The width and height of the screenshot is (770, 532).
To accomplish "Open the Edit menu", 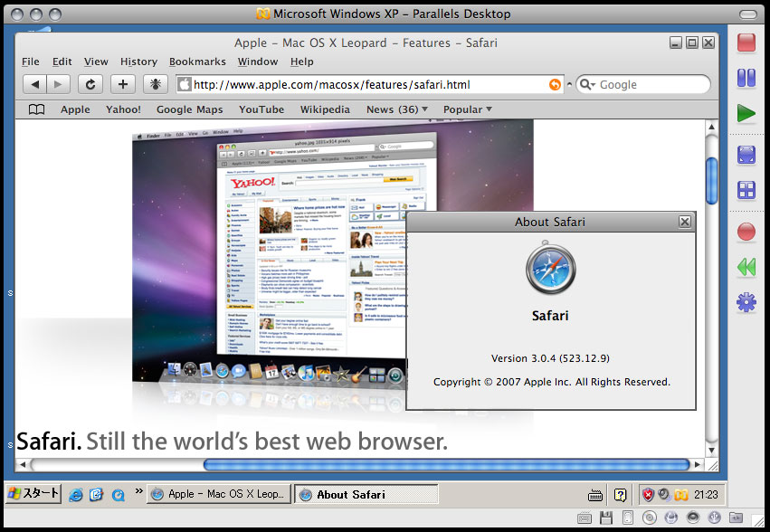I will click(x=62, y=62).
